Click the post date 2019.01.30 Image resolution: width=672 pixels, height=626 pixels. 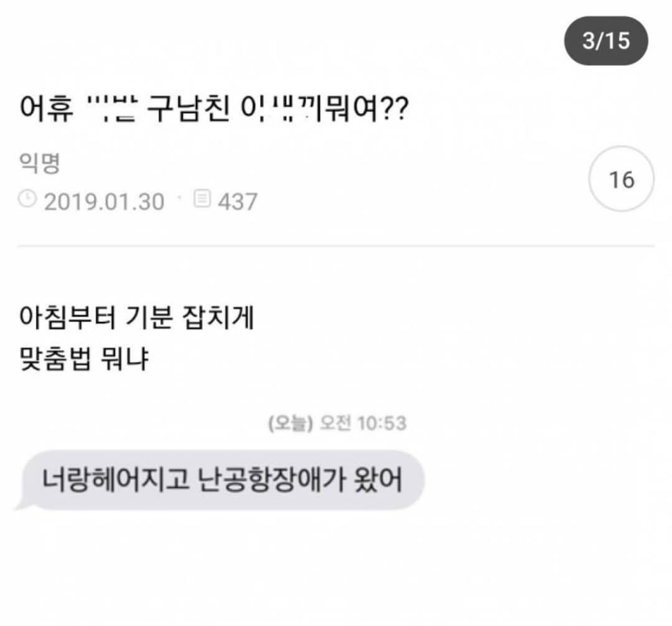[x=104, y=202]
